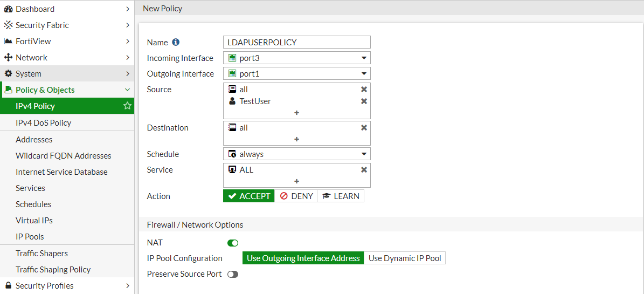This screenshot has height=294, width=644.
Task: Click the policy Name input field
Action: [297, 42]
